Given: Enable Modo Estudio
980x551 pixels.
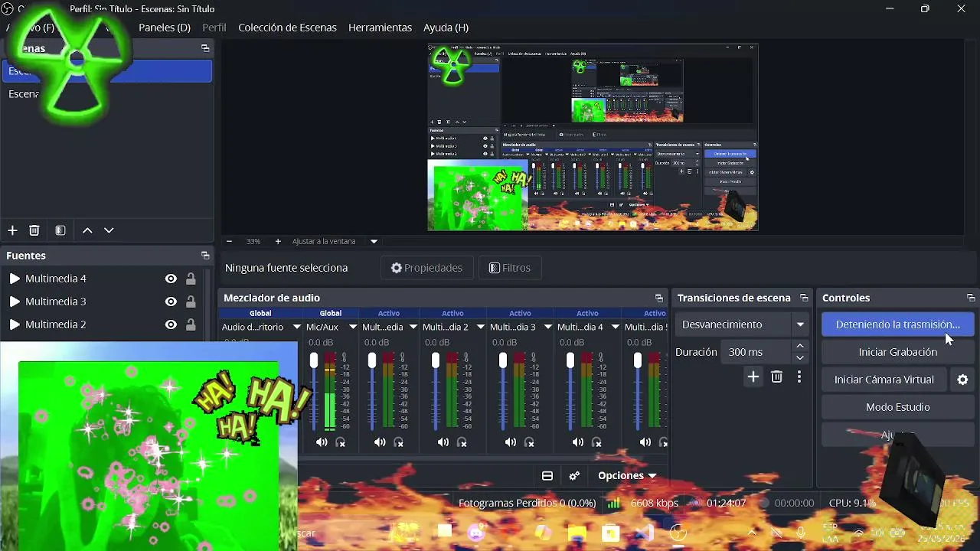Looking at the screenshot, I should coord(897,407).
